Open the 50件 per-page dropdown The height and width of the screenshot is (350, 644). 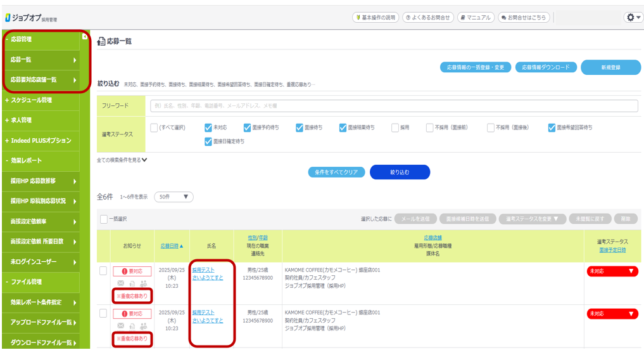click(174, 197)
